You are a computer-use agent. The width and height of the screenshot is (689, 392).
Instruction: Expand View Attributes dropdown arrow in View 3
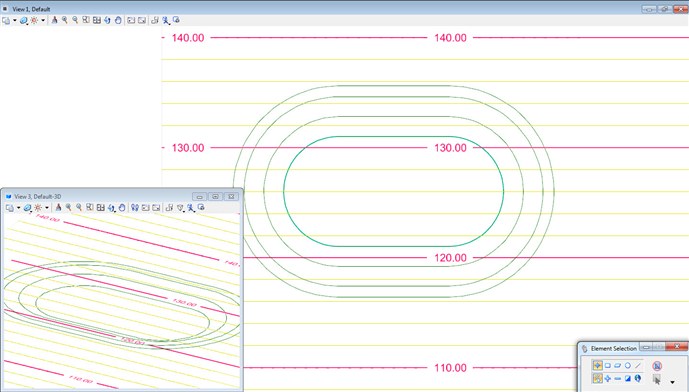(18, 208)
